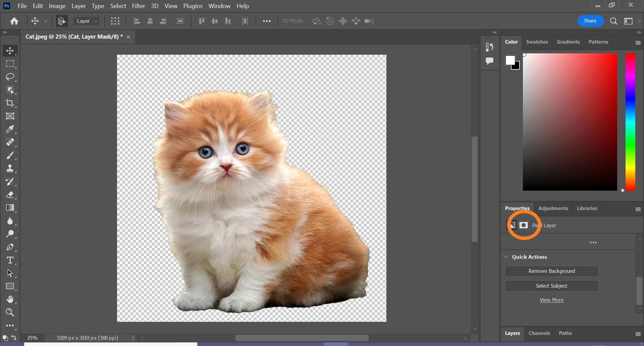Viewport: 644px width, 346px height.
Task: Open the Select menu
Action: point(118,6)
